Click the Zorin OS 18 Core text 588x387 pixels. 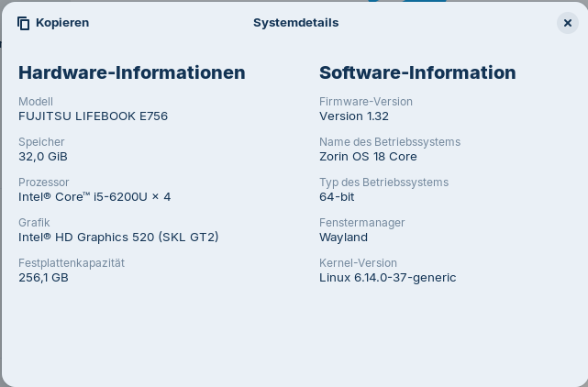click(368, 157)
